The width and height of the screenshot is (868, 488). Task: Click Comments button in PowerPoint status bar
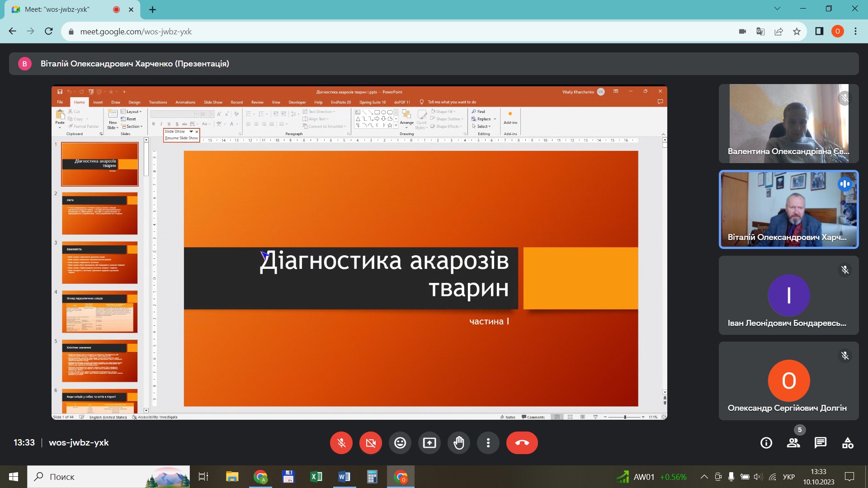(x=533, y=417)
